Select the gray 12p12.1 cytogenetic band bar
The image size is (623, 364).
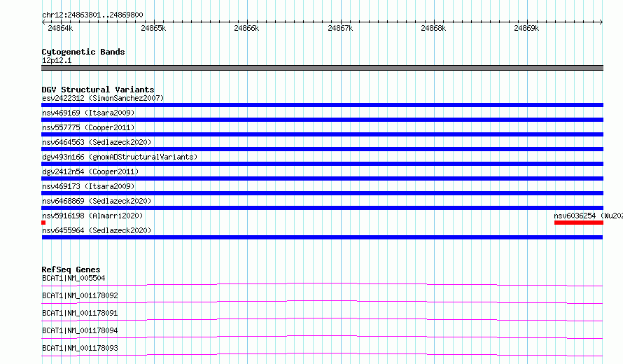click(x=322, y=68)
